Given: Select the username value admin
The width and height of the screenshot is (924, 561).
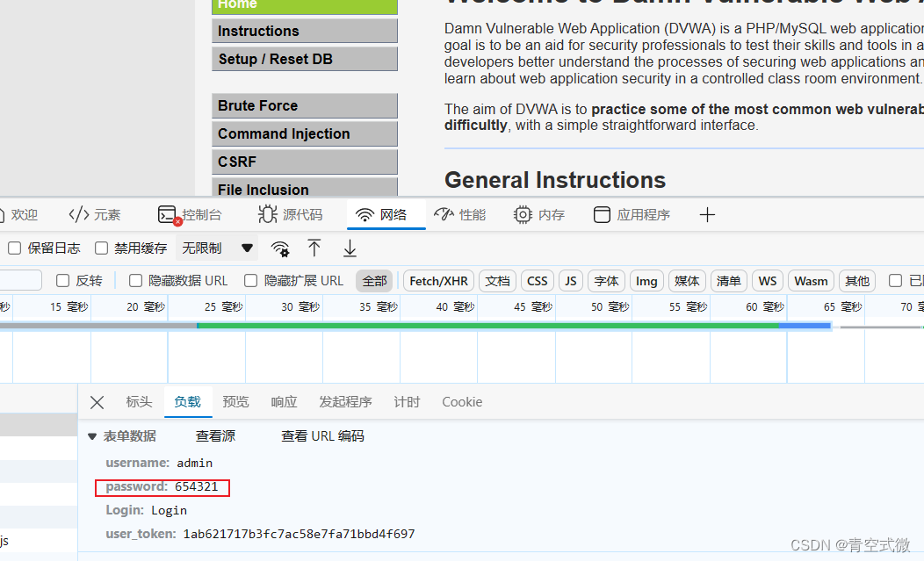Looking at the screenshot, I should point(194,464).
